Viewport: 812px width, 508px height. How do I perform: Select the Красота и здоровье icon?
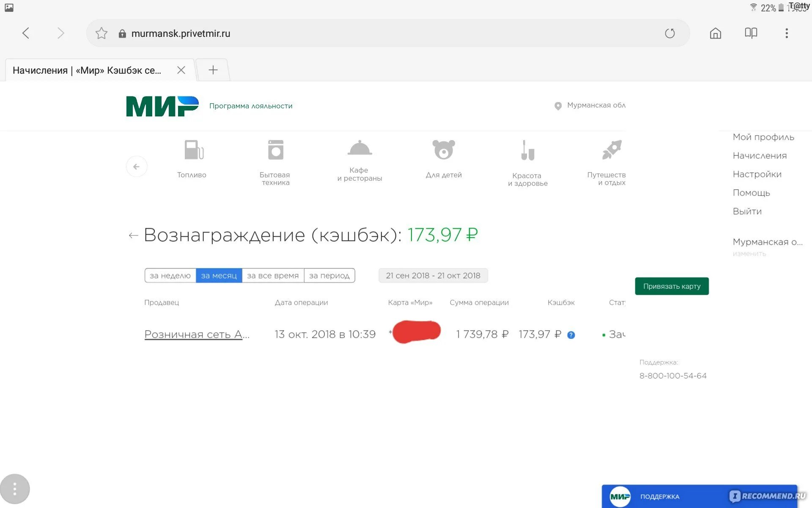point(527,150)
